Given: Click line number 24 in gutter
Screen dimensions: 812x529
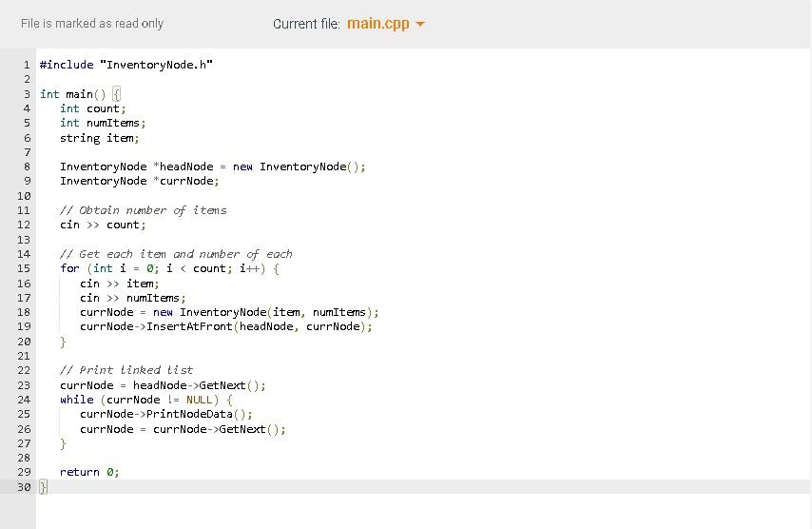Looking at the screenshot, I should pyautogui.click(x=24, y=400).
